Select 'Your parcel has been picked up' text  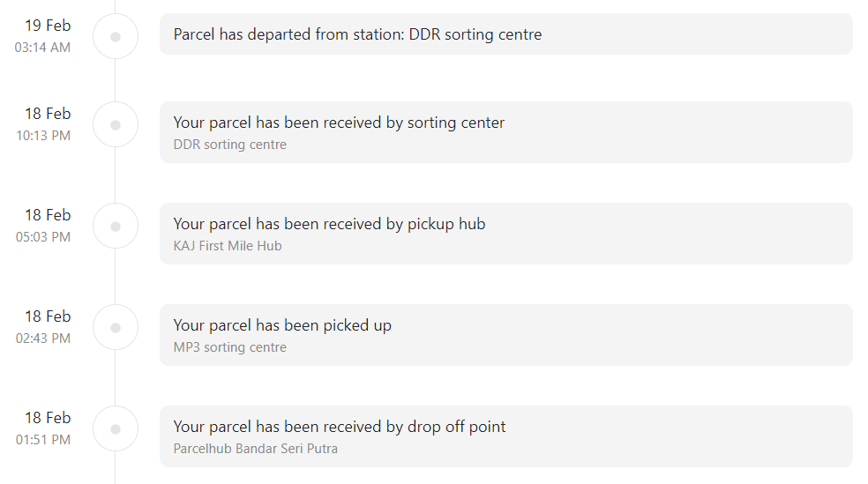(x=282, y=325)
